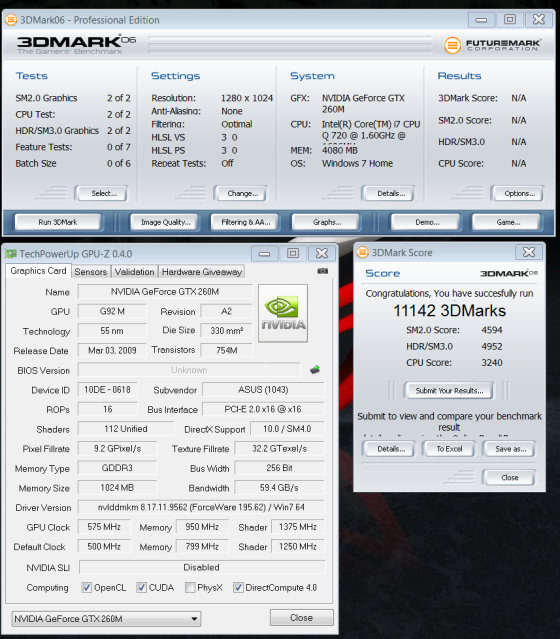Image resolution: width=560 pixels, height=639 pixels.
Task: Export results with To Excel button
Action: [449, 449]
